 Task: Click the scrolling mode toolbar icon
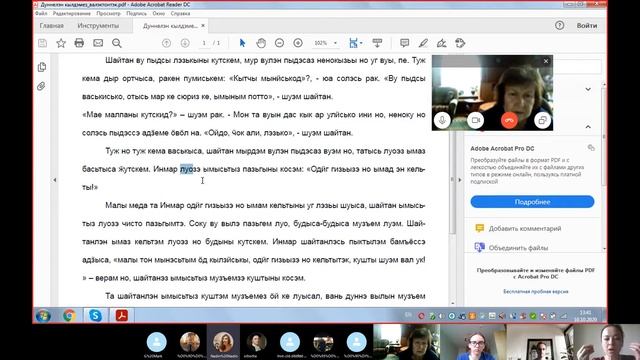pos(377,43)
